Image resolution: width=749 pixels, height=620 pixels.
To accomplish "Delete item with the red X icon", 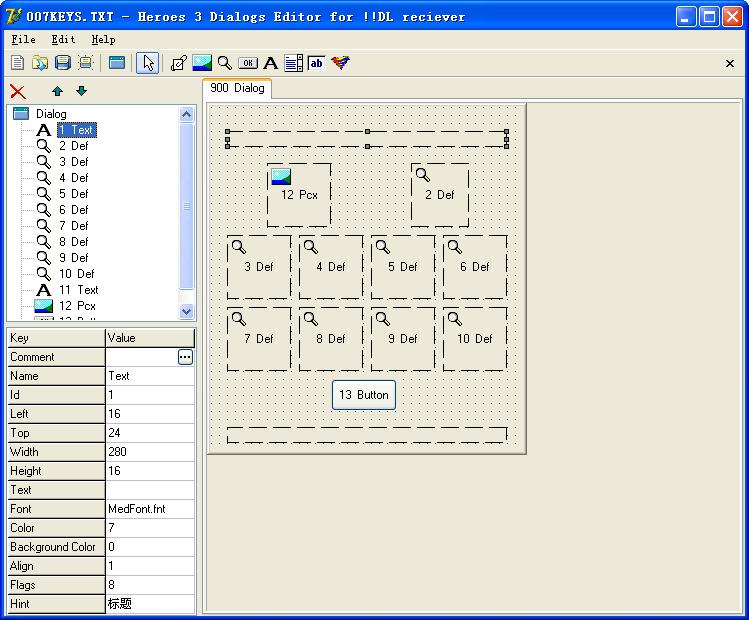I will pyautogui.click(x=18, y=91).
